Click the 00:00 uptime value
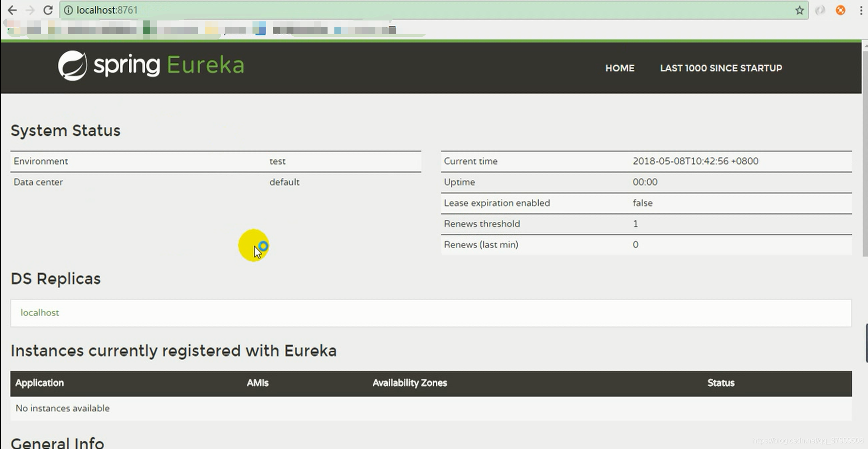The image size is (868, 449). click(645, 182)
